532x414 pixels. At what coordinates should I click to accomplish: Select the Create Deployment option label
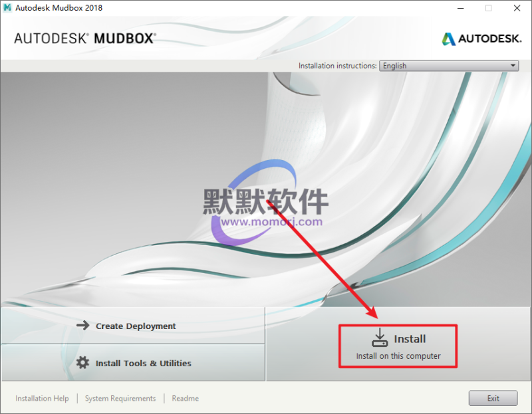136,326
